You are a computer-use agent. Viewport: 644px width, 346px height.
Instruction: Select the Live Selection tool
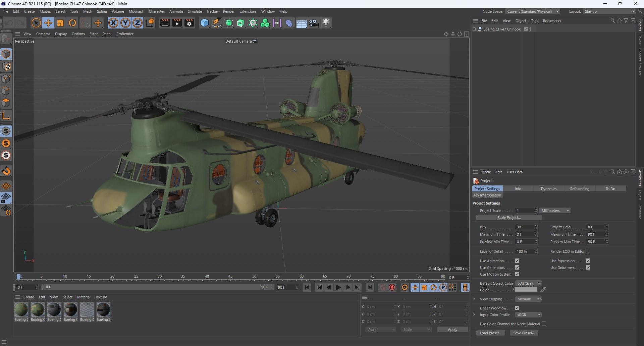(x=36, y=23)
